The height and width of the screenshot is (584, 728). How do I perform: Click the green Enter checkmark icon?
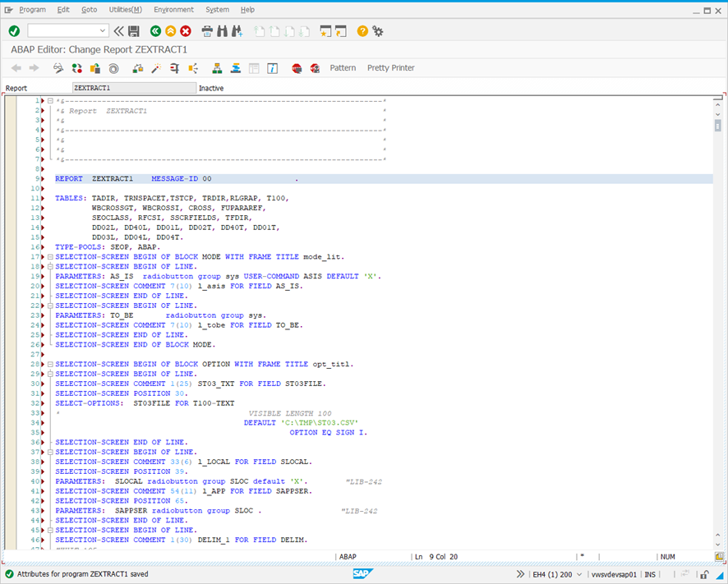tap(15, 31)
